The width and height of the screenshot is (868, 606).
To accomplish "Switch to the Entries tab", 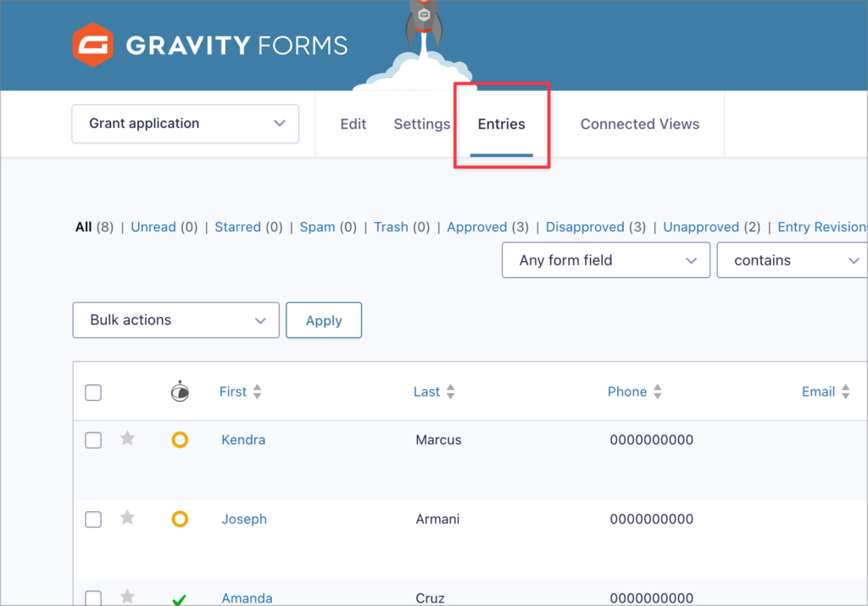I will tap(502, 124).
